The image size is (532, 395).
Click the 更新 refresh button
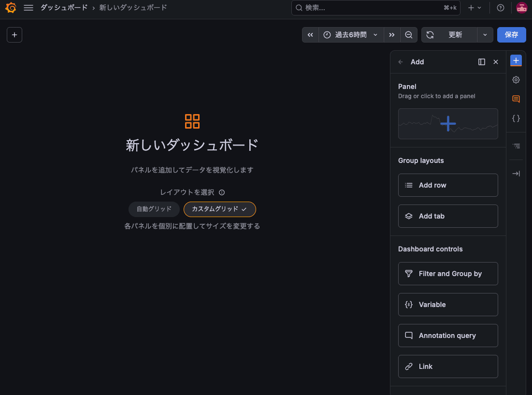click(449, 35)
